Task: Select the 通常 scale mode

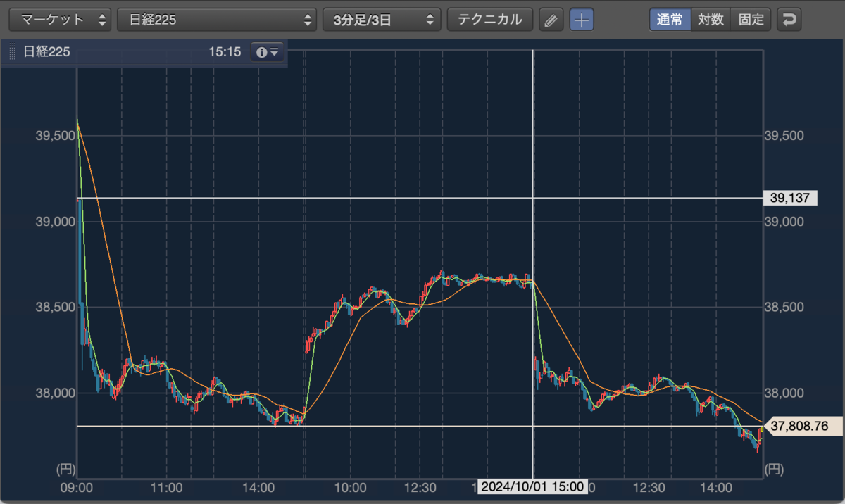Action: pos(670,20)
